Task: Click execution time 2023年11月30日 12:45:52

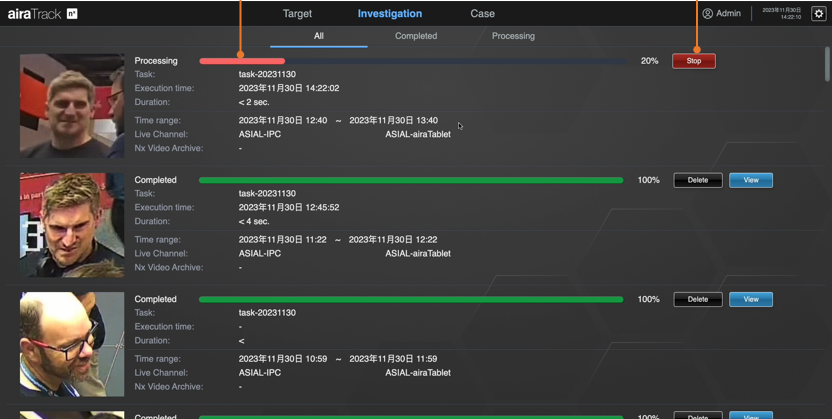Action: coord(289,207)
